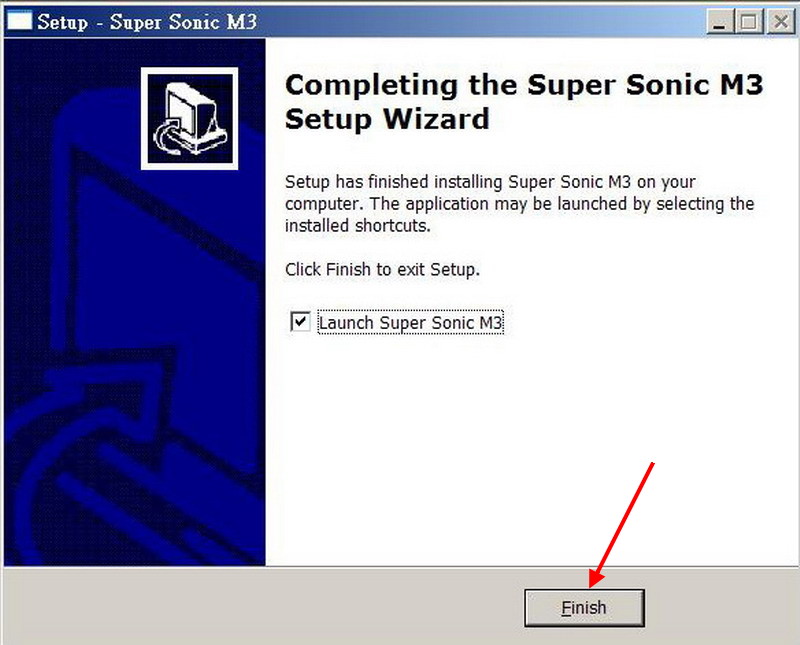Click the empty white area below the checkbox
Screen dimensions: 800x645
[531, 449]
